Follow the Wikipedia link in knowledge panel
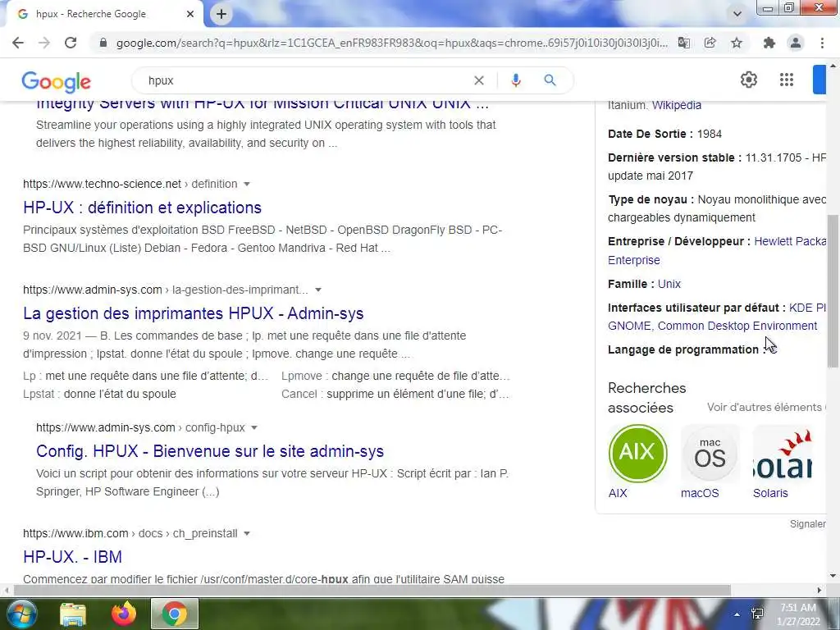The height and width of the screenshot is (630, 840). [677, 106]
